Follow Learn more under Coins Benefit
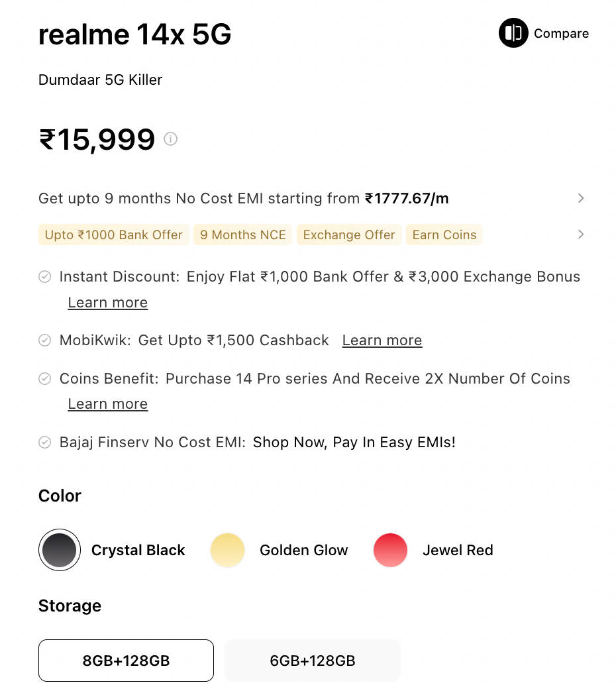The image size is (616, 693). pos(108,404)
